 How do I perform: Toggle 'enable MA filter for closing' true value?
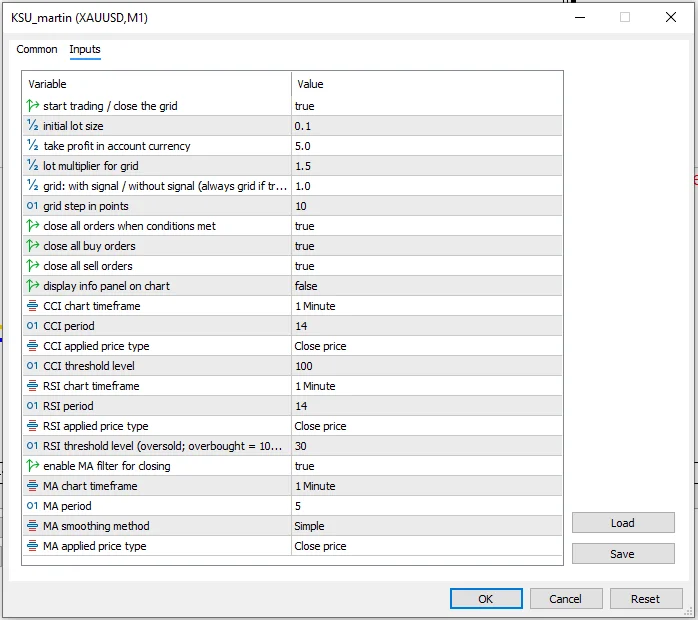pos(426,466)
